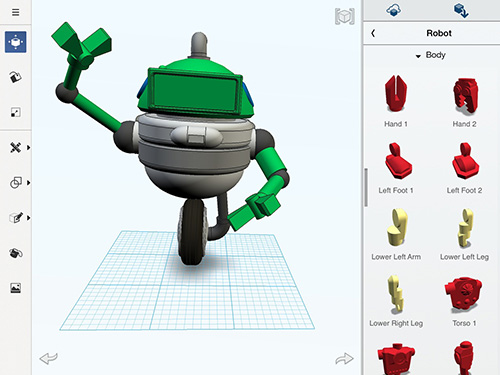Click the parts panel scrollbar
The height and width of the screenshot is (375, 500).
[x=366, y=187]
